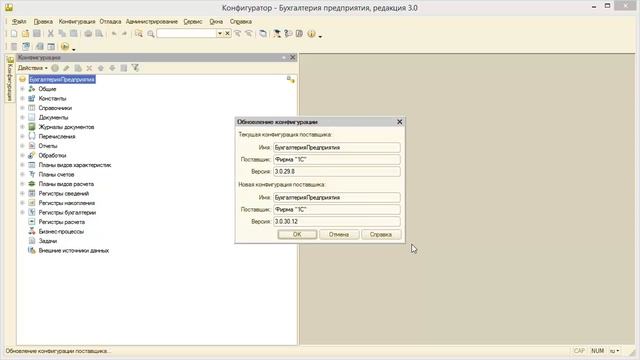Close the Обновление конфигурации dialog
Screen dimensions: 640x360
point(400,122)
